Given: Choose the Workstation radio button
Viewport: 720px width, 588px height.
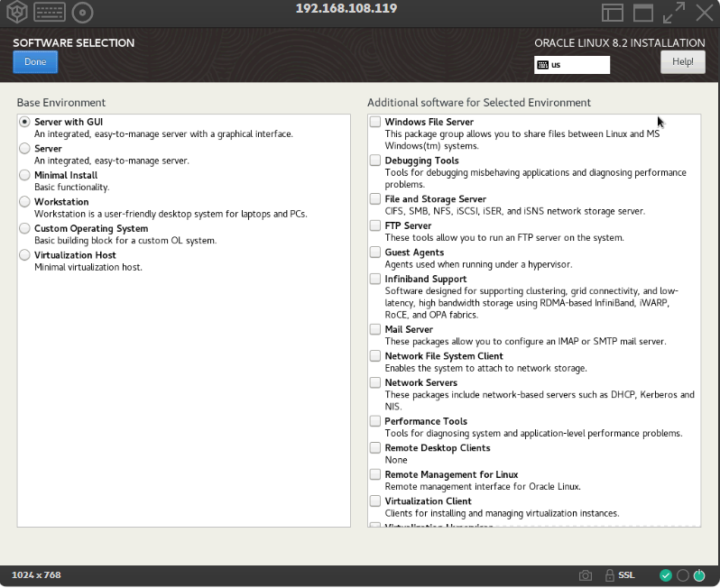Looking at the screenshot, I should click(24, 201).
